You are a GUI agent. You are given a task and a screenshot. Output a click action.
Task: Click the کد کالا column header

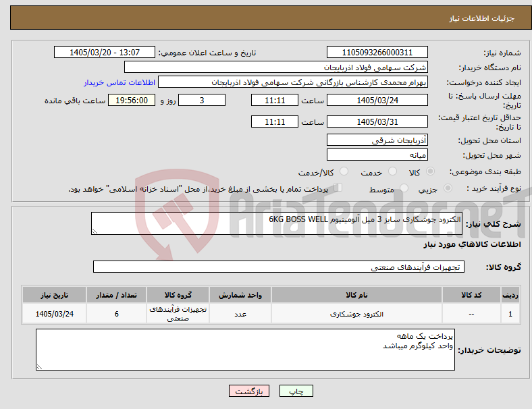471,295
